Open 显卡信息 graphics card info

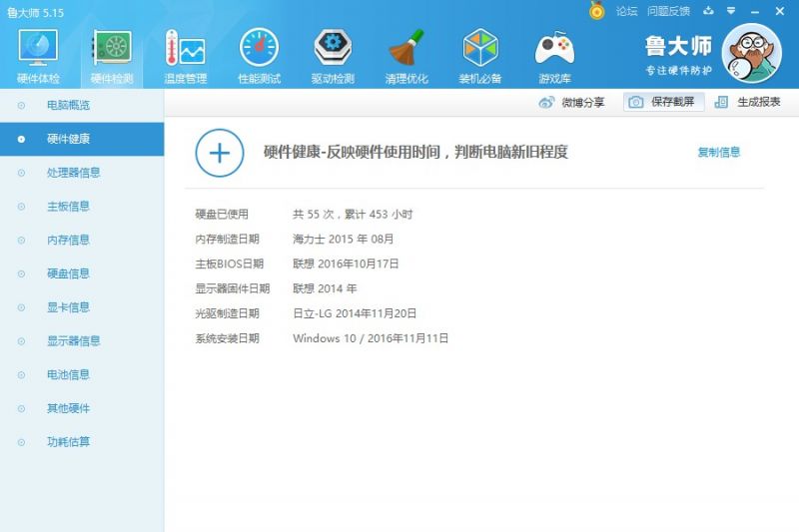(82, 307)
